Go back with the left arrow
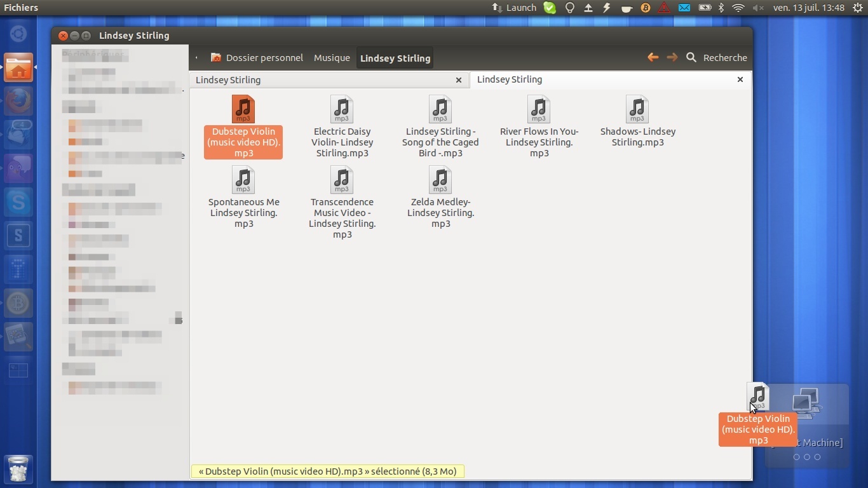The height and width of the screenshot is (488, 868). 653,57
